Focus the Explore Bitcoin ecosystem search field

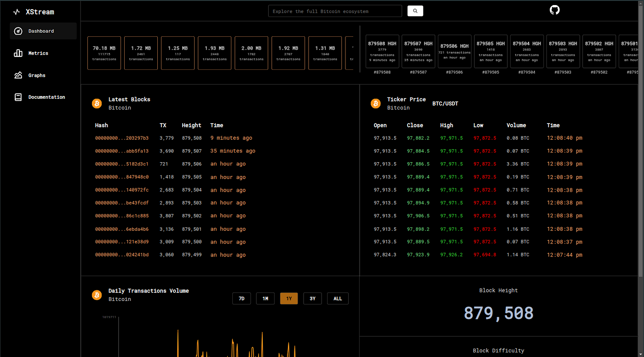335,11
